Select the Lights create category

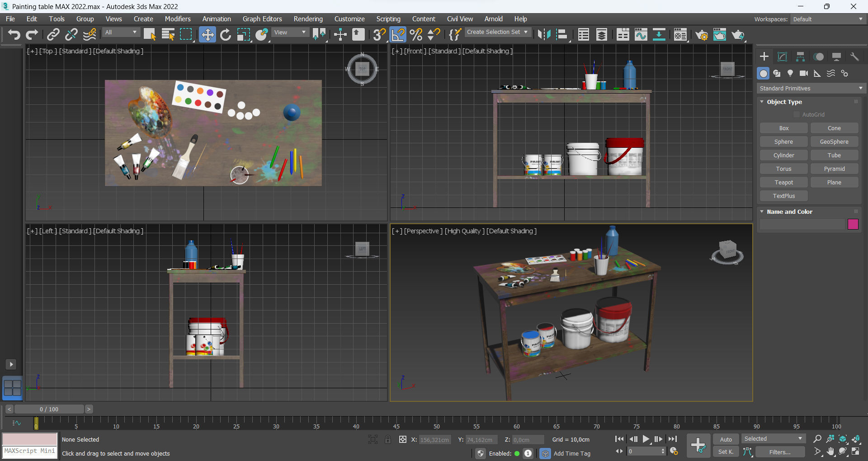point(790,73)
